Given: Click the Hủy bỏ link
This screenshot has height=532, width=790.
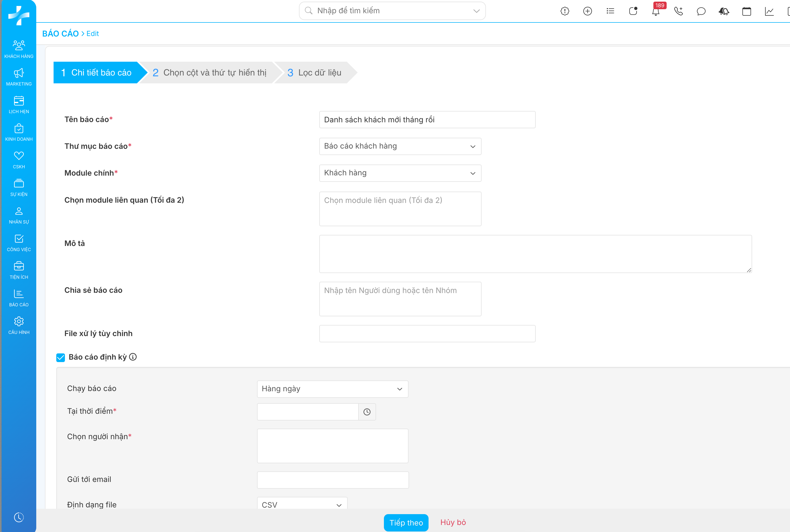Looking at the screenshot, I should pos(453,522).
